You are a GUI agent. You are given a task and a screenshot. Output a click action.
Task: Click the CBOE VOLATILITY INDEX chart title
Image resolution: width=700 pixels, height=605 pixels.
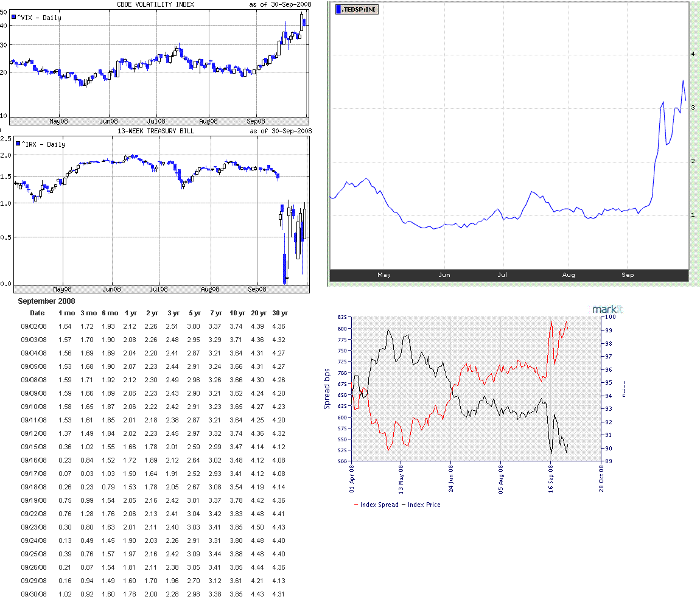[x=155, y=4]
